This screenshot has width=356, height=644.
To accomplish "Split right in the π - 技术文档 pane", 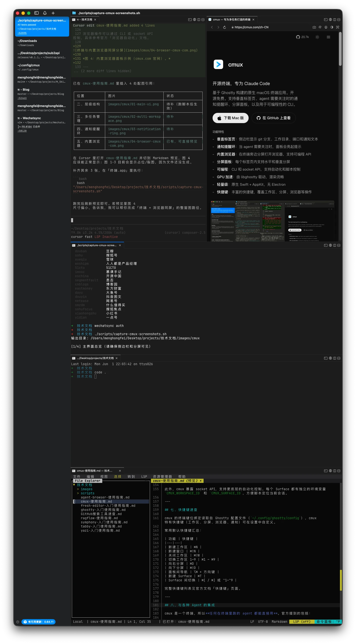I will coord(199,20).
